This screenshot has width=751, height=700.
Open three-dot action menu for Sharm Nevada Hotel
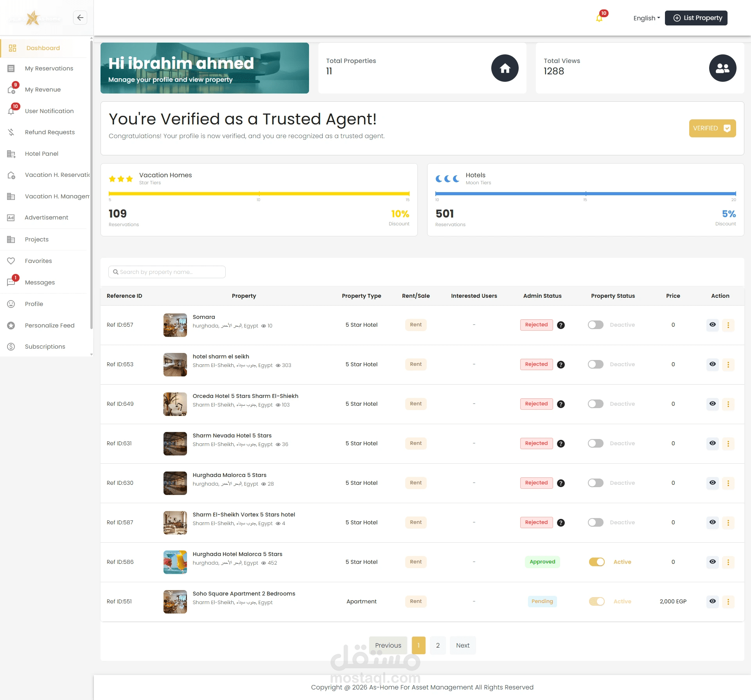coord(728,443)
